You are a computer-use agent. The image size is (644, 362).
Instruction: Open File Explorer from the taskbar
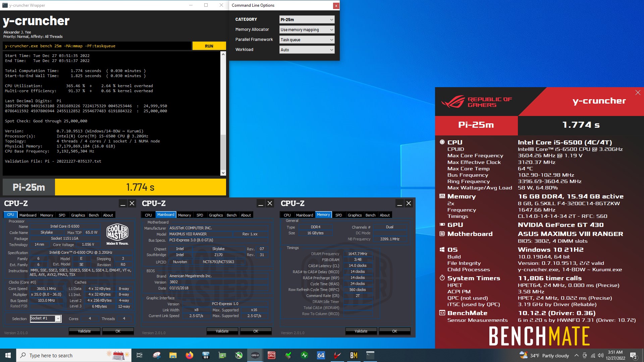[x=173, y=355]
